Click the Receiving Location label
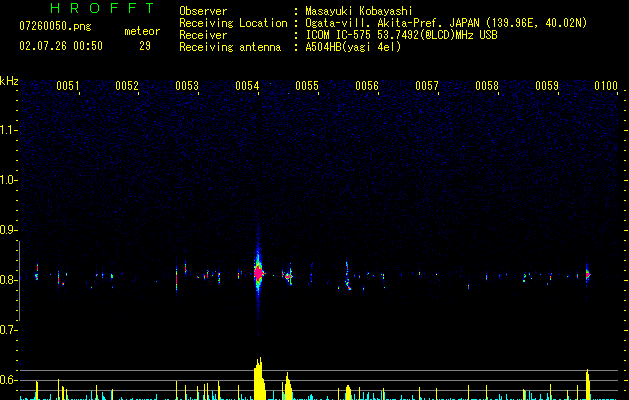This screenshot has width=629, height=400. [233, 23]
